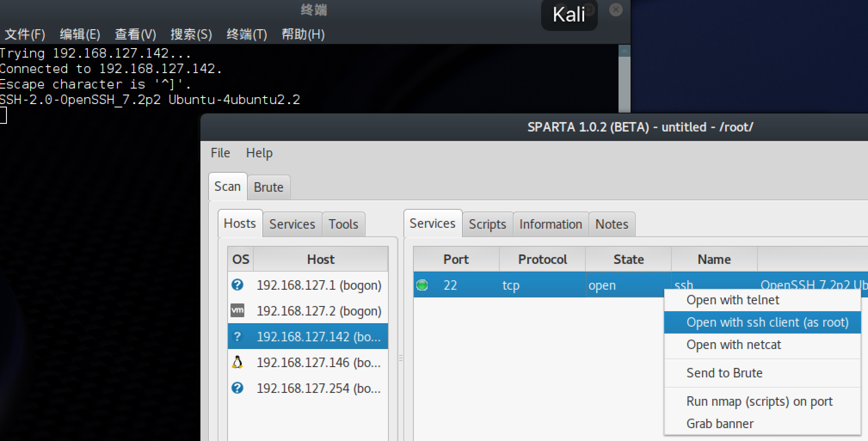Select Grab banner in context menu
The height and width of the screenshot is (441, 868).
click(x=763, y=424)
